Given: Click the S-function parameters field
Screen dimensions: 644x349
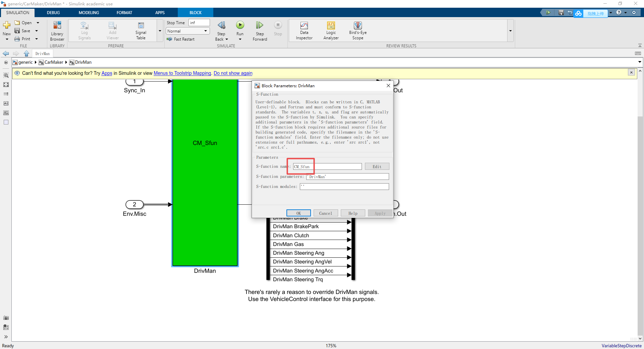Looking at the screenshot, I should (347, 177).
